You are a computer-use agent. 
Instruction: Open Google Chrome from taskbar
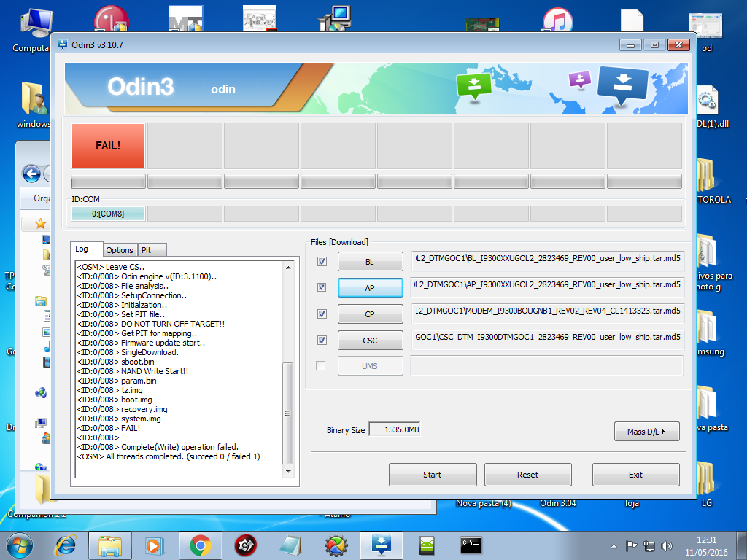(x=201, y=545)
